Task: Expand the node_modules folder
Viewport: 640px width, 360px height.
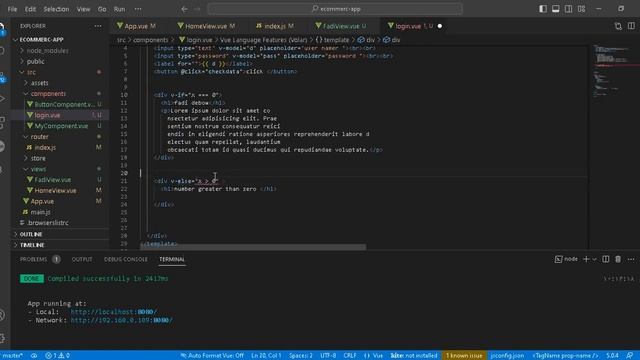Action: tap(47, 51)
